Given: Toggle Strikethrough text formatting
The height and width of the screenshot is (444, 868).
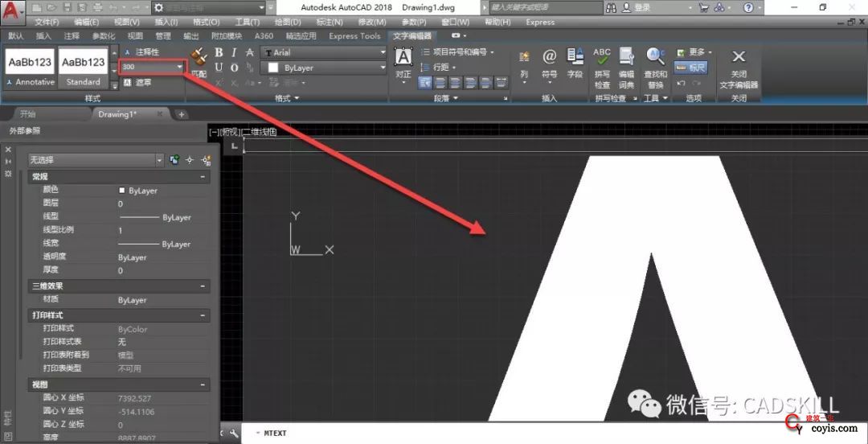Looking at the screenshot, I should point(250,52).
